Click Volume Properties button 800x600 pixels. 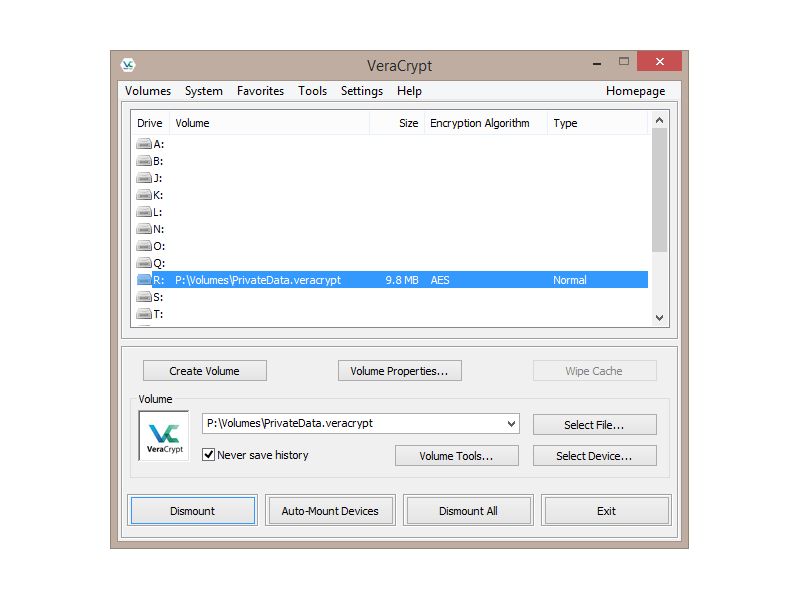pyautogui.click(x=399, y=371)
